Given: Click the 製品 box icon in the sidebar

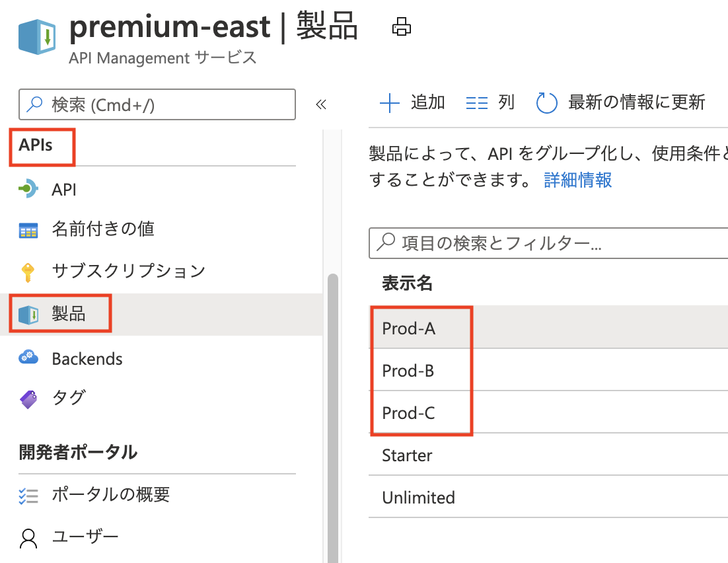Looking at the screenshot, I should [28, 315].
